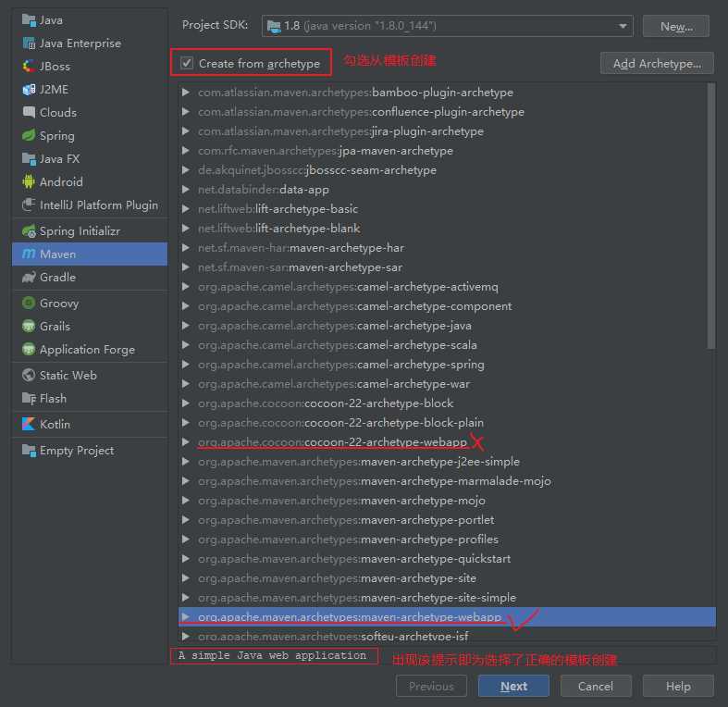Click the disabled Previous button
This screenshot has width=728, height=707.
[431, 686]
